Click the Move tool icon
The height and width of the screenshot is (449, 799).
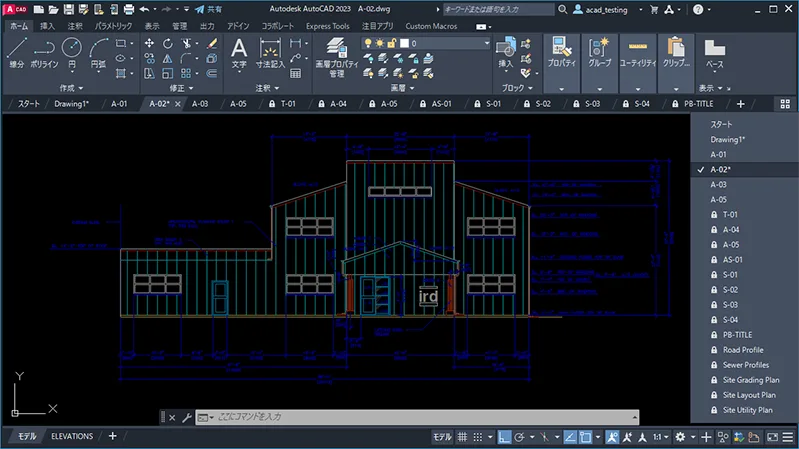point(149,43)
